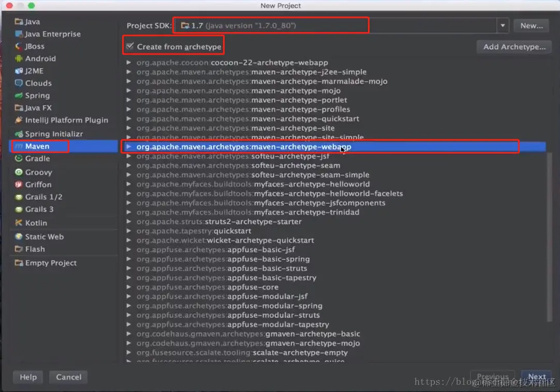Expand softeu-archetype-seam node
Image resolution: width=560 pixels, height=392 pixels.
(x=128, y=165)
